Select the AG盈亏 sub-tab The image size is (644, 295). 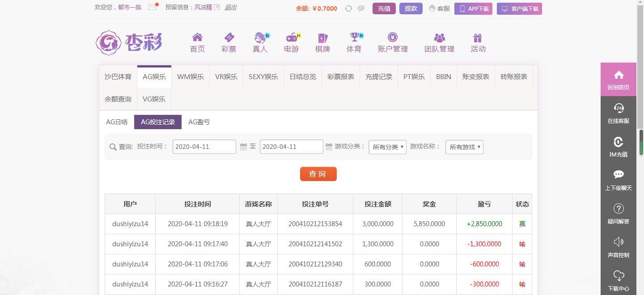pyautogui.click(x=199, y=122)
